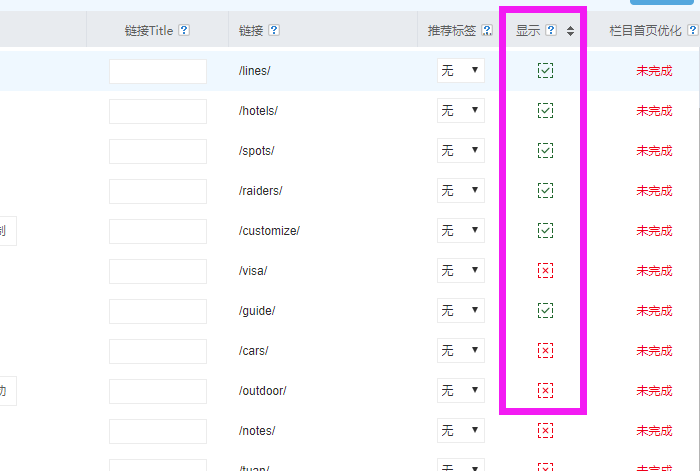
Task: Disable display for /spots/ row
Action: (545, 150)
